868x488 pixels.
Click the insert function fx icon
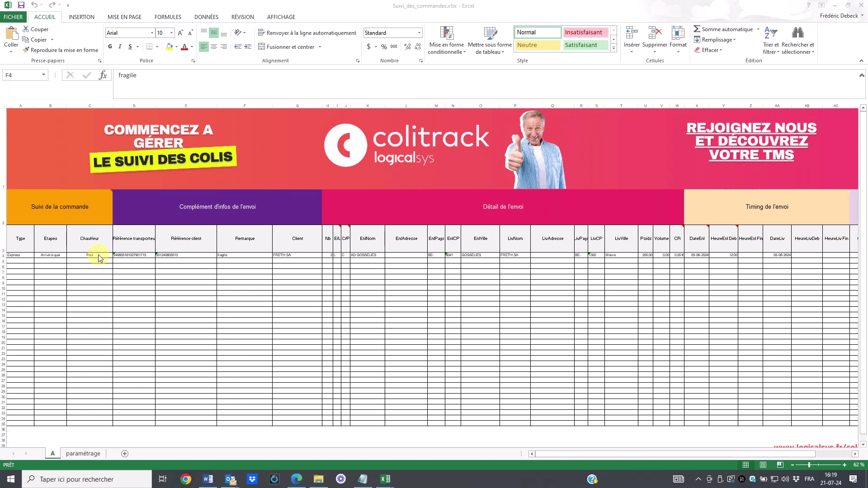point(103,75)
